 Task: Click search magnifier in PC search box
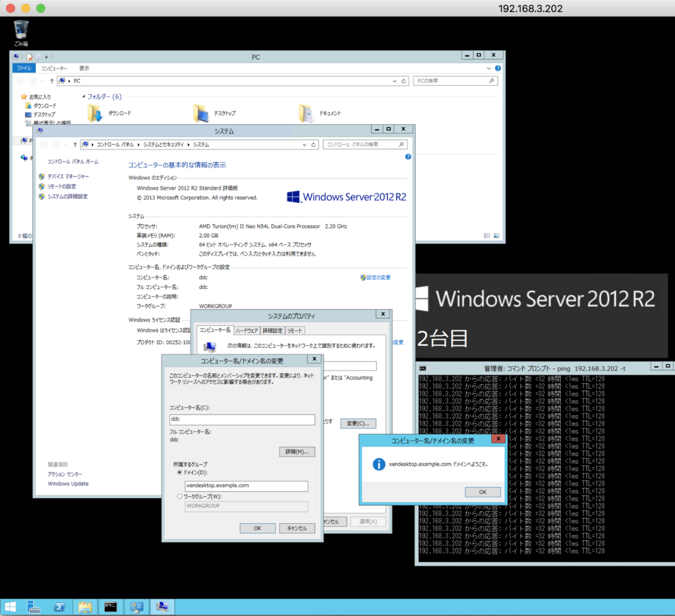click(491, 81)
